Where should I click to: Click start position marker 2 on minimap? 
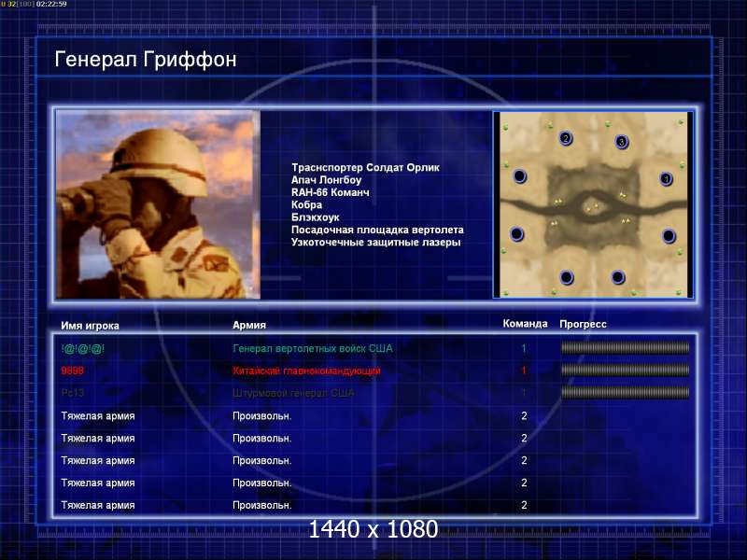(x=566, y=138)
